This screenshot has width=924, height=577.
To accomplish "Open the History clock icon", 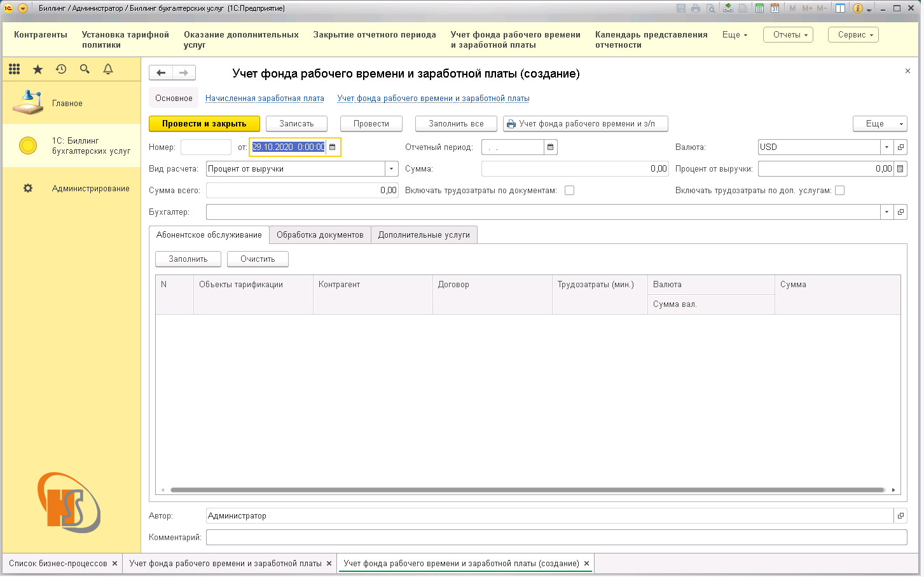I will point(61,69).
